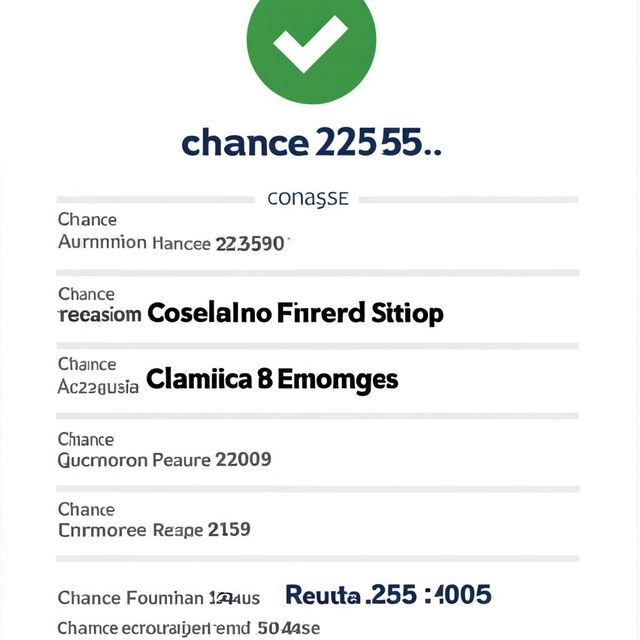Click the green checkmark success icon

pos(311,42)
